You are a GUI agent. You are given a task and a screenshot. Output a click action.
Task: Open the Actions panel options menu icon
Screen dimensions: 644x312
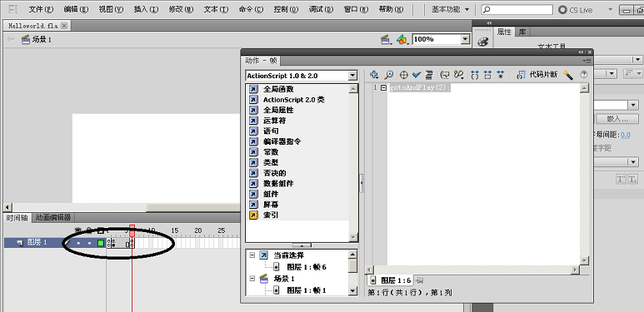point(587,61)
